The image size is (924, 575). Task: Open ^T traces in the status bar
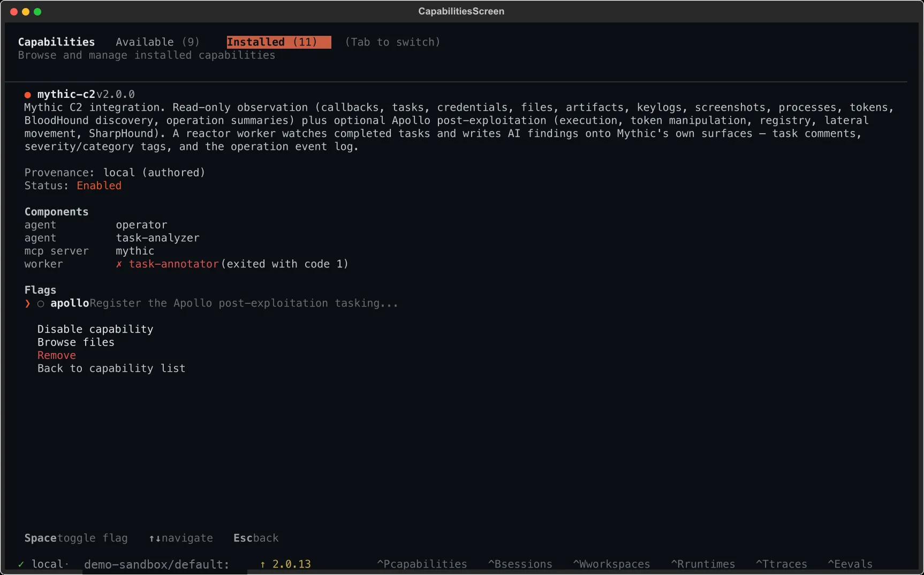point(781,564)
